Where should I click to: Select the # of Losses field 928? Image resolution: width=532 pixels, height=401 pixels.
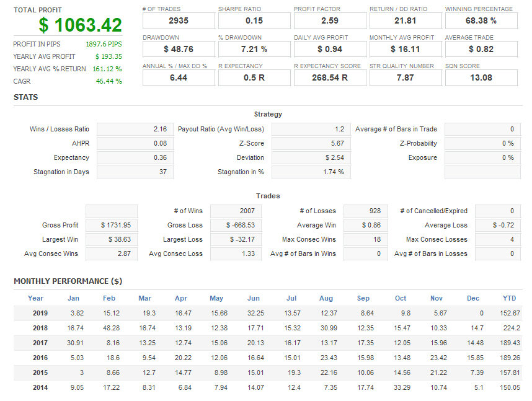pos(365,211)
